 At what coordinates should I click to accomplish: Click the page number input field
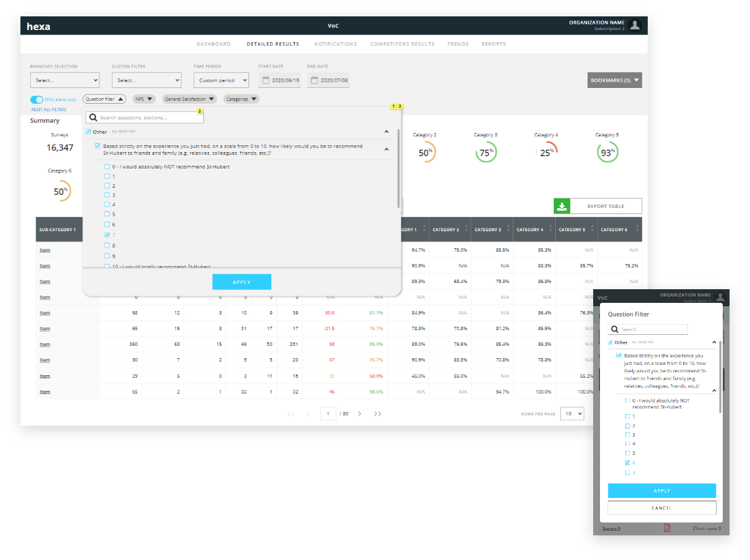pos(328,413)
